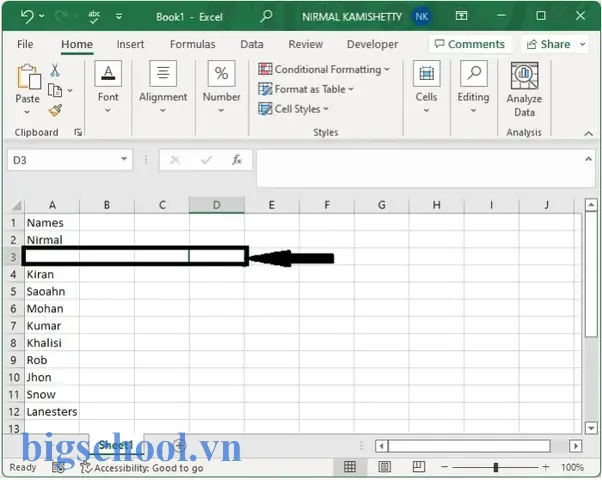Image resolution: width=602 pixels, height=480 pixels.
Task: Click the Analyze Data button
Action: pyautogui.click(x=524, y=90)
